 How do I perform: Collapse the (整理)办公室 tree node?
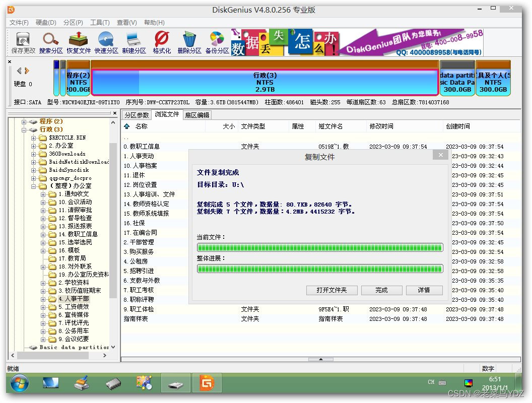pyautogui.click(x=33, y=186)
